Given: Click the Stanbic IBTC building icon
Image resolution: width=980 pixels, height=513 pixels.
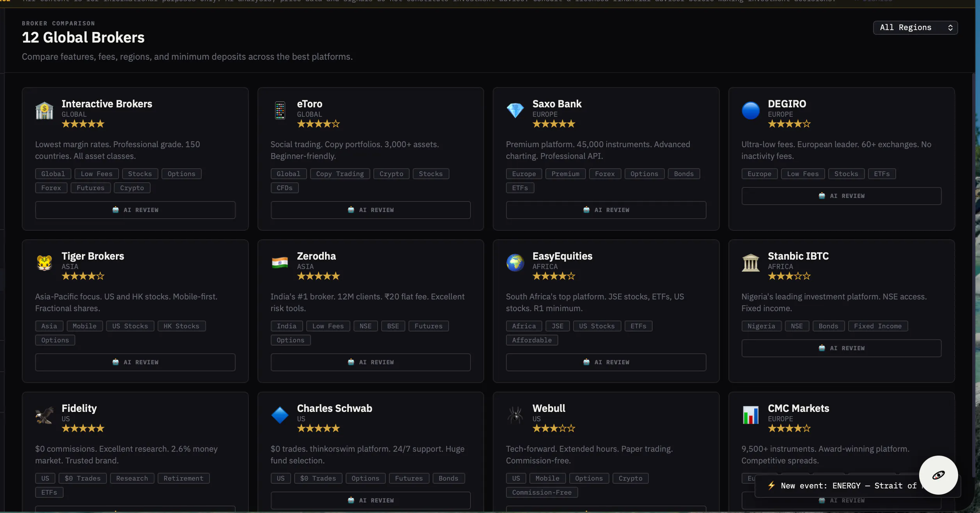Looking at the screenshot, I should click(x=751, y=263).
